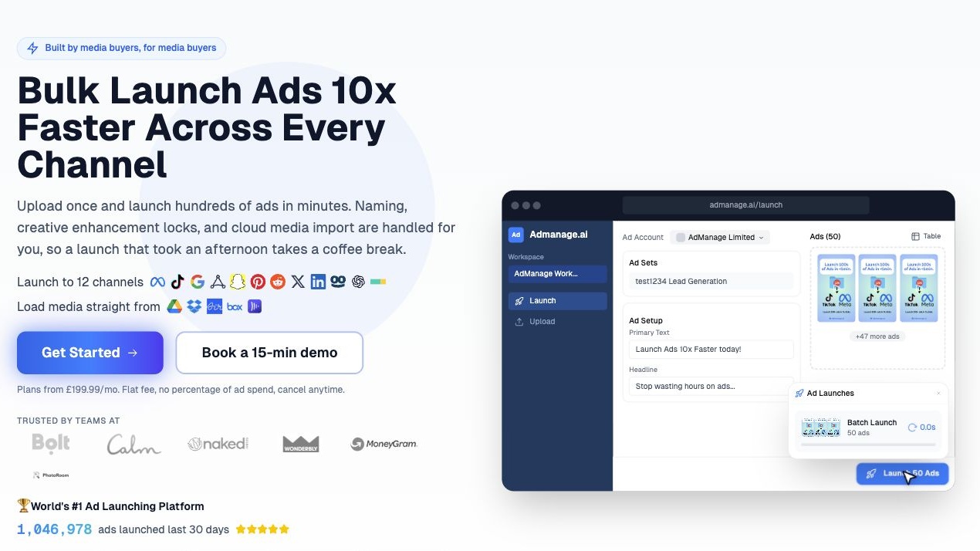Click the five-star rating
The height and width of the screenshot is (551, 980).
coord(262,529)
